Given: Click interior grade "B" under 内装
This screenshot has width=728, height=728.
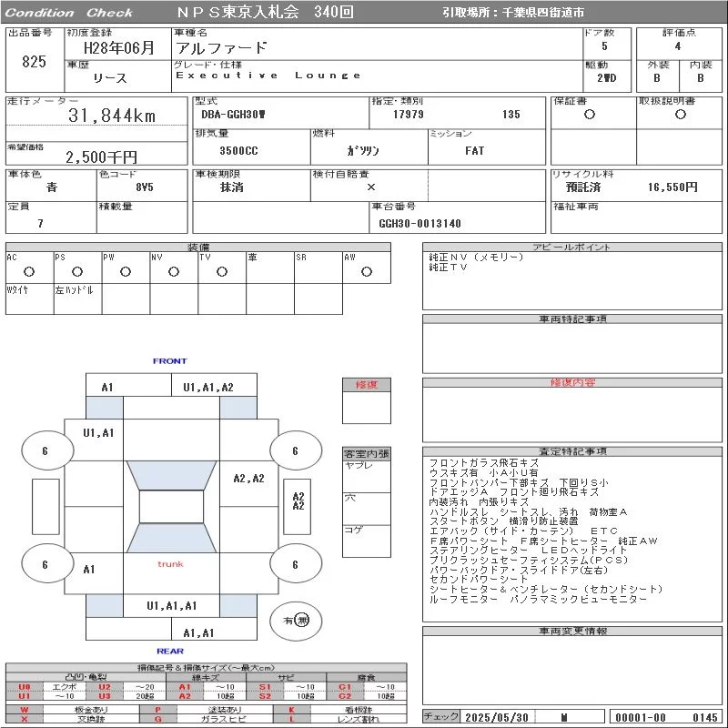Looking at the screenshot, I should [x=700, y=78].
